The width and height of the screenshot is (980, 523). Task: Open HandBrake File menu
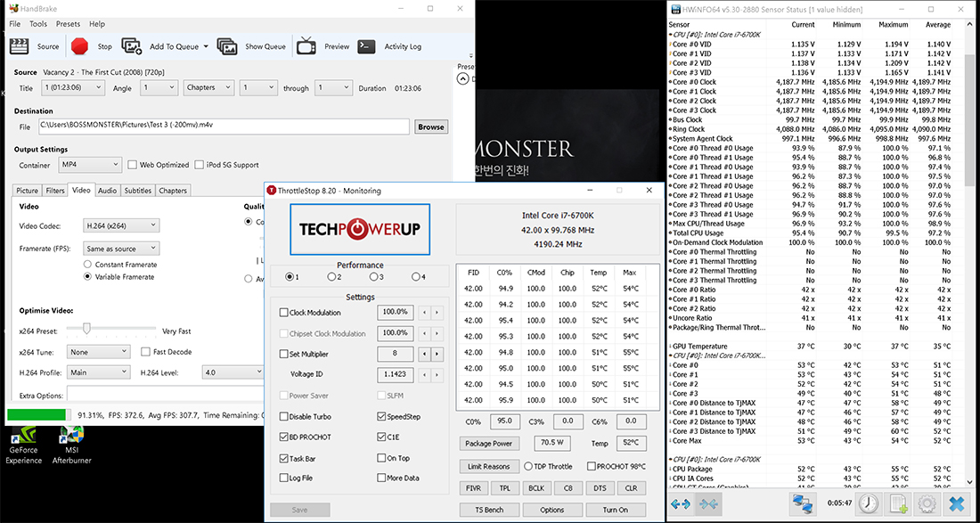14,24
